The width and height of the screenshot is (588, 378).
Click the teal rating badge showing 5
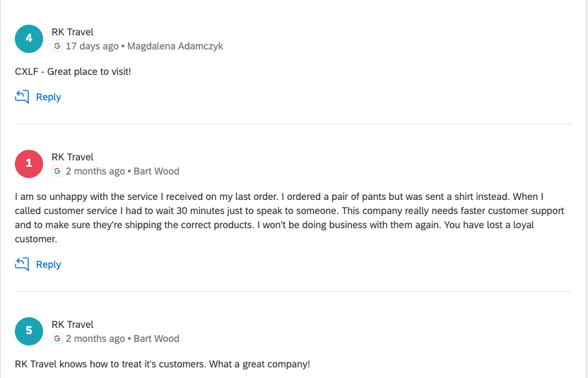(x=29, y=331)
